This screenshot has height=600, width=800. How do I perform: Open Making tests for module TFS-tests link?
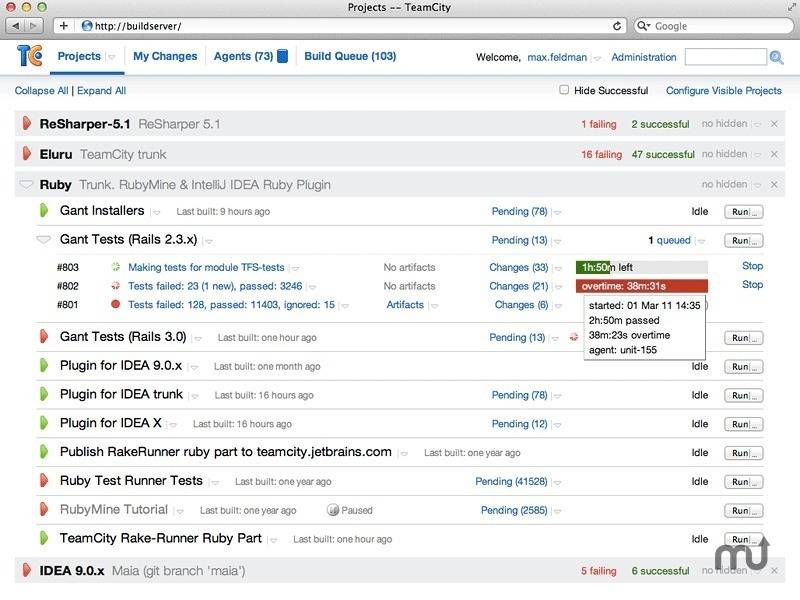pos(206,267)
